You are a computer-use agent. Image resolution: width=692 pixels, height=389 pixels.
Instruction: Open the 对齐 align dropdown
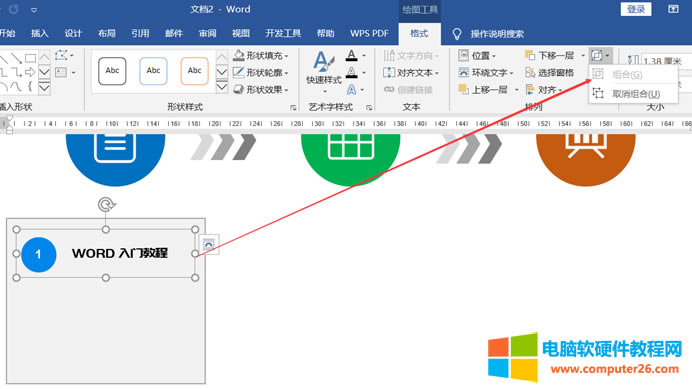tap(544, 90)
